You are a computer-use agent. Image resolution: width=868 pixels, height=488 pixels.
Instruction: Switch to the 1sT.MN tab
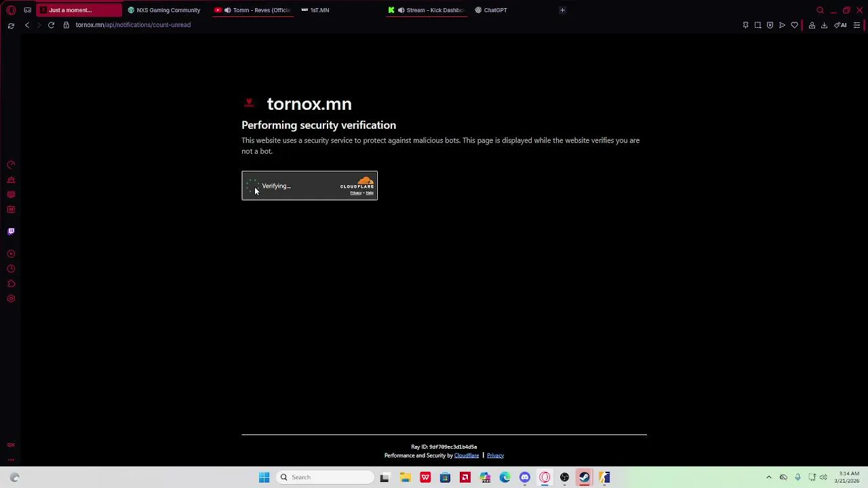(x=316, y=10)
